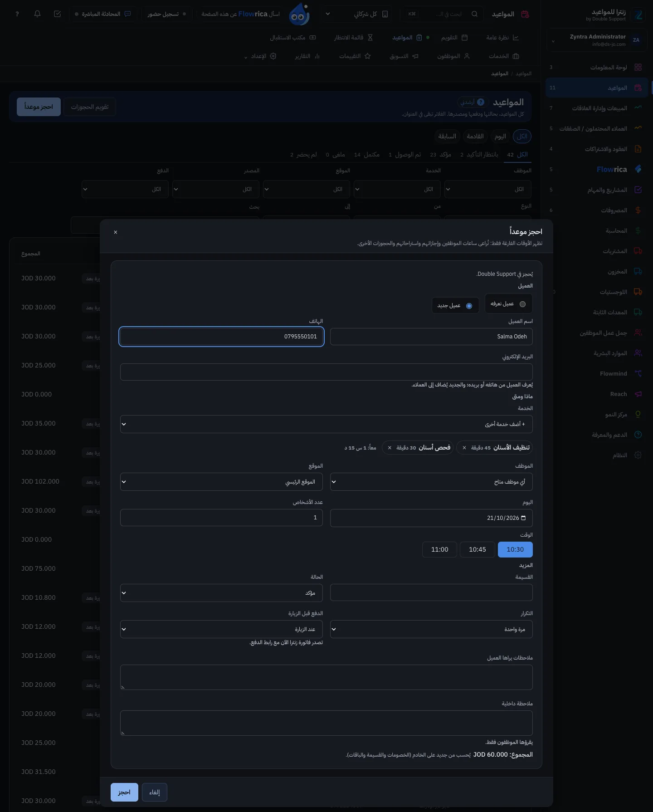Open النظام gear icon in sidebar
The image size is (653, 812).
click(638, 455)
